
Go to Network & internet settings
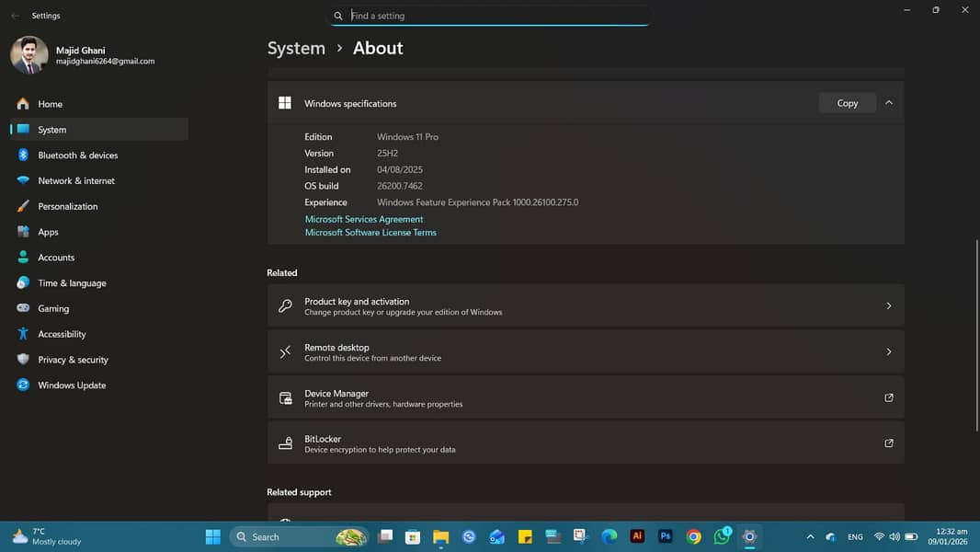click(x=76, y=181)
